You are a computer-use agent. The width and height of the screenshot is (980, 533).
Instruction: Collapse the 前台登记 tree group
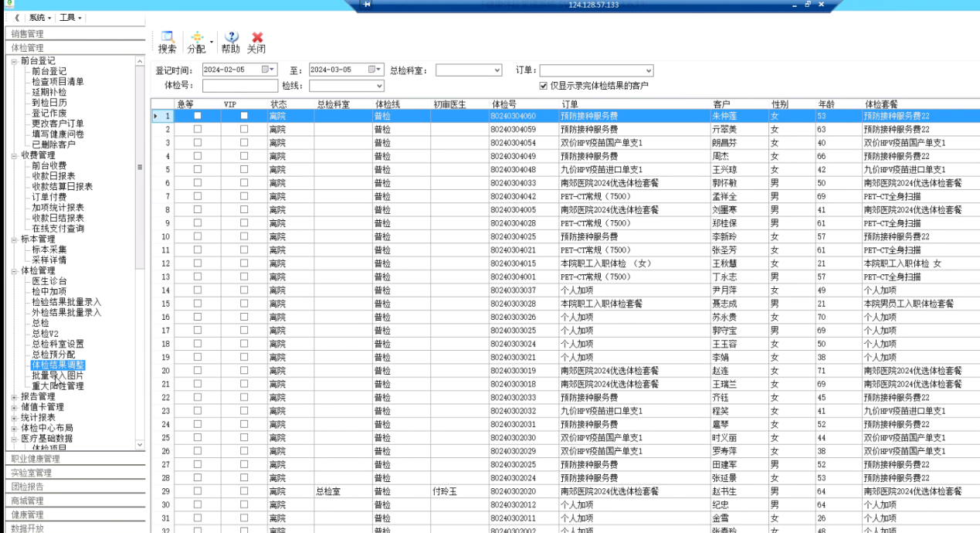tap(15, 60)
